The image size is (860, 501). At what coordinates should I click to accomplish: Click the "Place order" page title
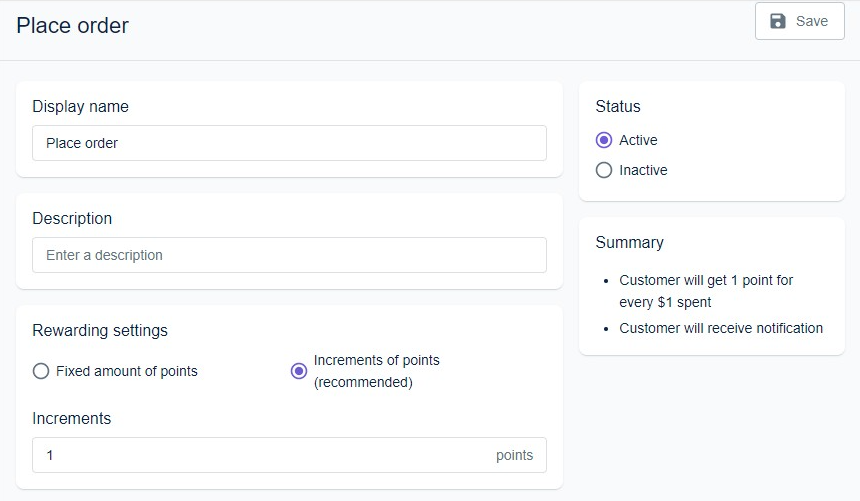tap(73, 25)
